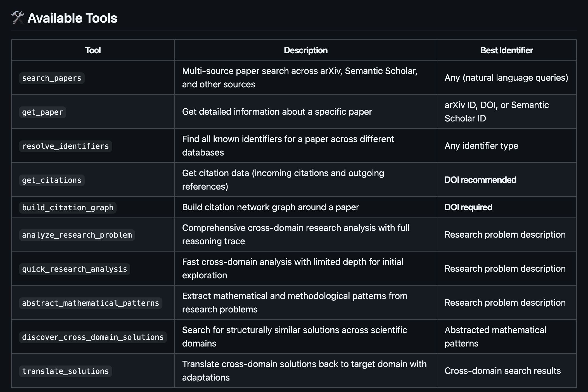Select the search_papers tool name
Image resolution: width=588 pixels, height=392 pixels.
[52, 78]
